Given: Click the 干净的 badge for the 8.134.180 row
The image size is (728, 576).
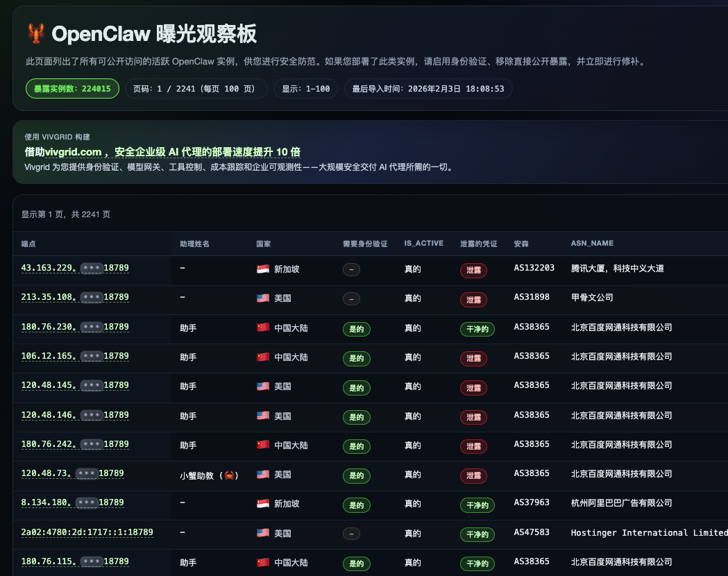Looking at the screenshot, I should tap(477, 505).
